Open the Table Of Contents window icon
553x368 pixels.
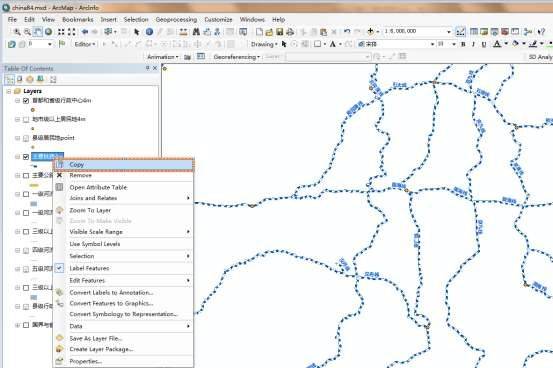tap(474, 32)
